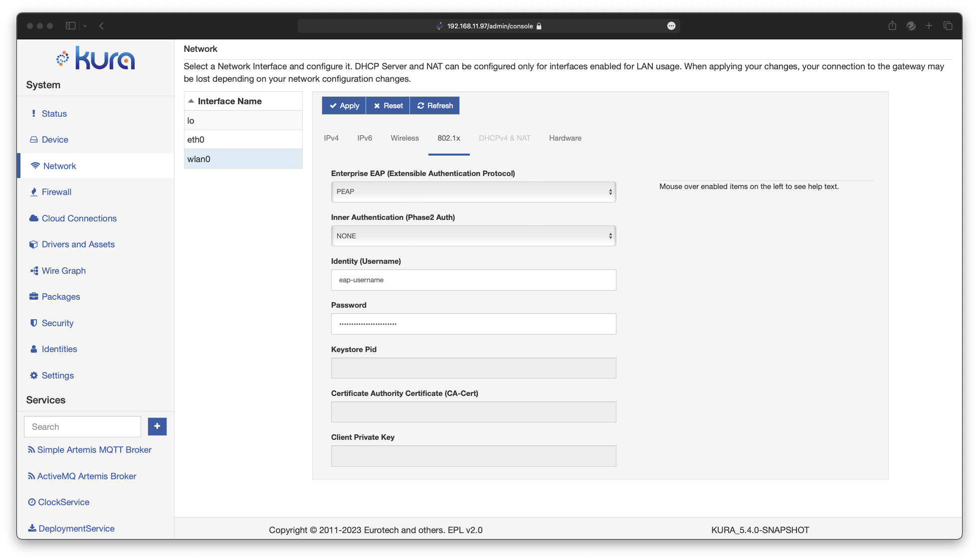Click the Client Private Key field
The height and width of the screenshot is (560, 979).
coord(473,456)
